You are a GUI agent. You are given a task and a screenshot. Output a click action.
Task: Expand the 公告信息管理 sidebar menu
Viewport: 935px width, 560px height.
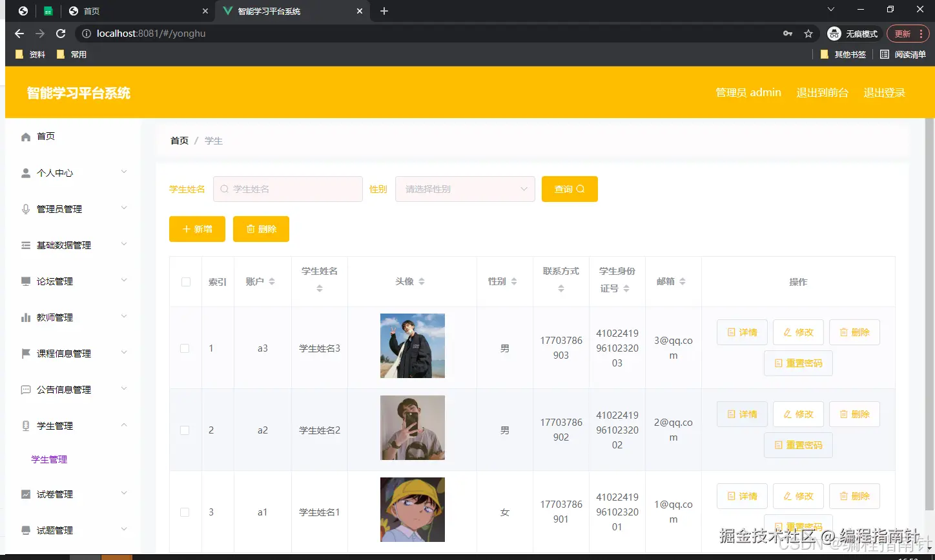tap(124, 388)
